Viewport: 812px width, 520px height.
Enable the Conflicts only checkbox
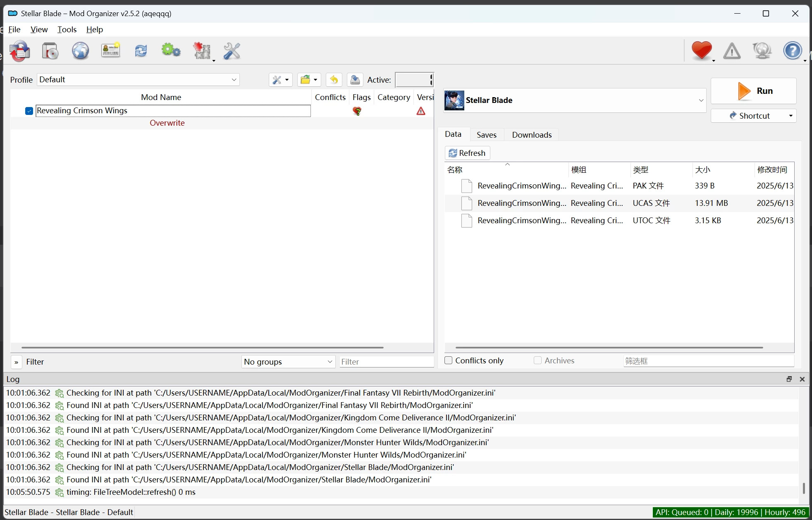click(448, 360)
